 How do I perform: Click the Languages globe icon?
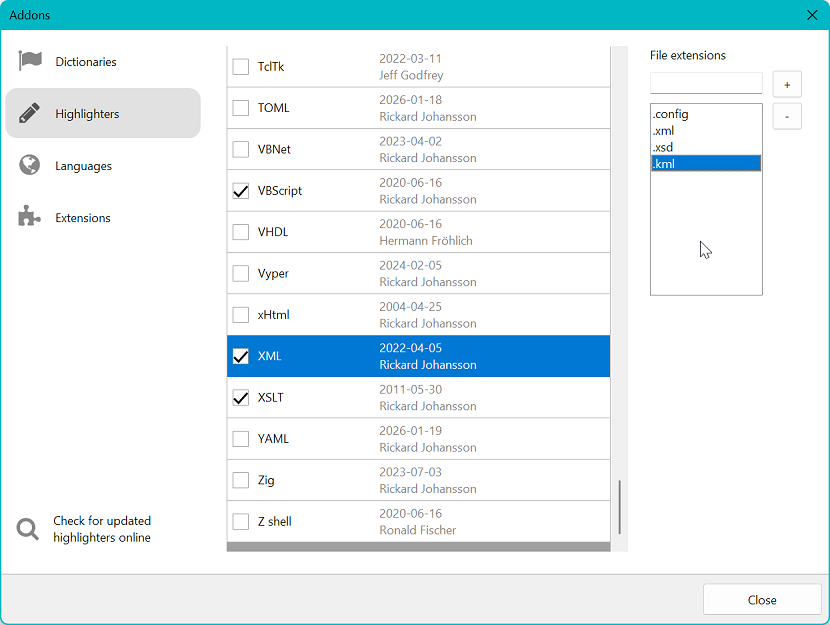tap(30, 165)
